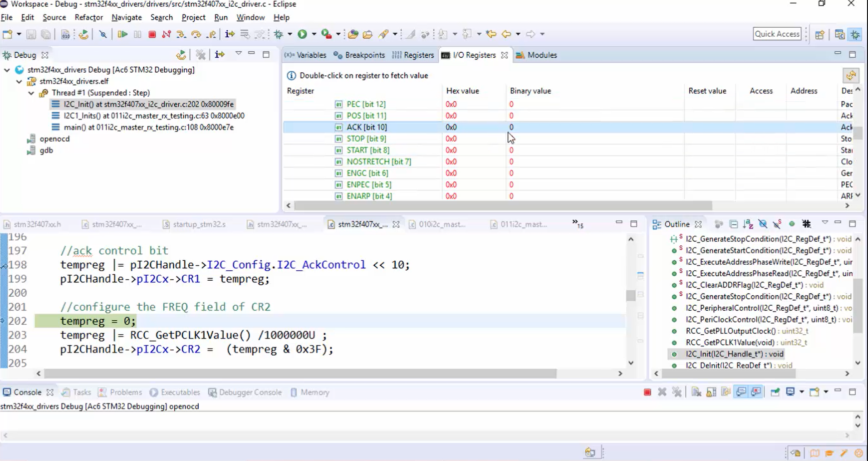
Task: Open the Run launch dropdown arrow
Action: click(314, 34)
